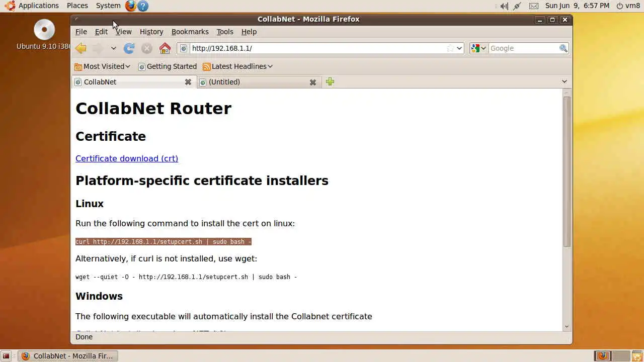
Task: Stop loading the page
Action: [147, 48]
